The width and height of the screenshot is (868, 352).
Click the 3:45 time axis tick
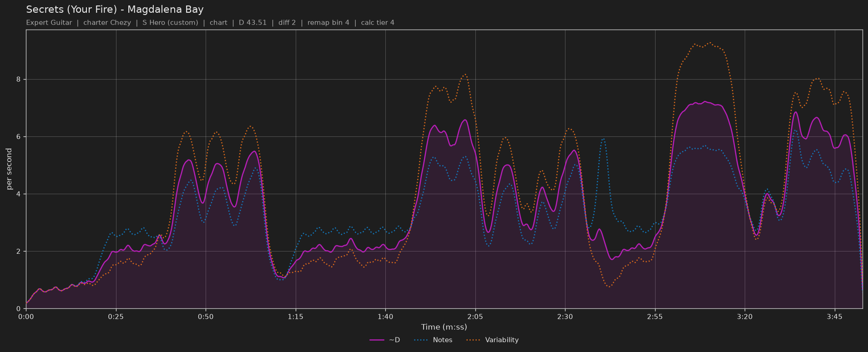835,317
